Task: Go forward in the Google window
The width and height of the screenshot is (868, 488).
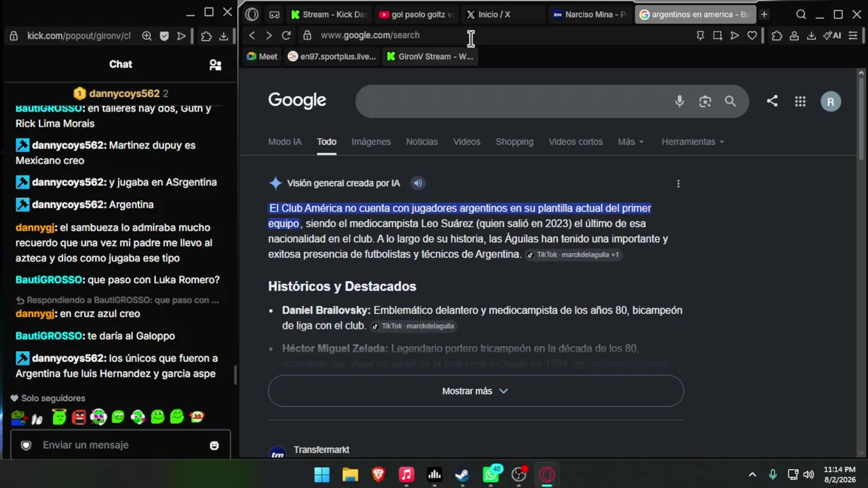Action: pos(269,35)
